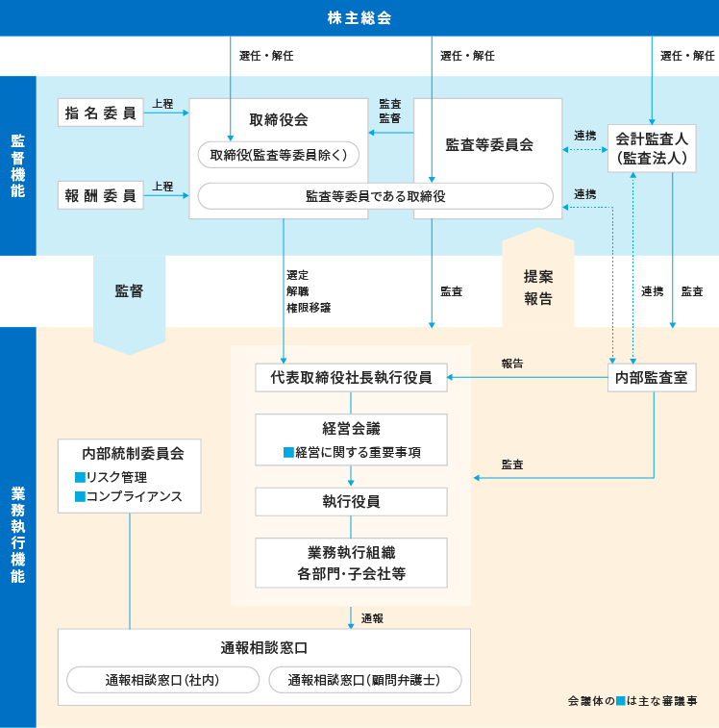Image resolution: width=719 pixels, height=728 pixels.
Task: Select the 監査等委員である取締役 pill
Action: (375, 196)
